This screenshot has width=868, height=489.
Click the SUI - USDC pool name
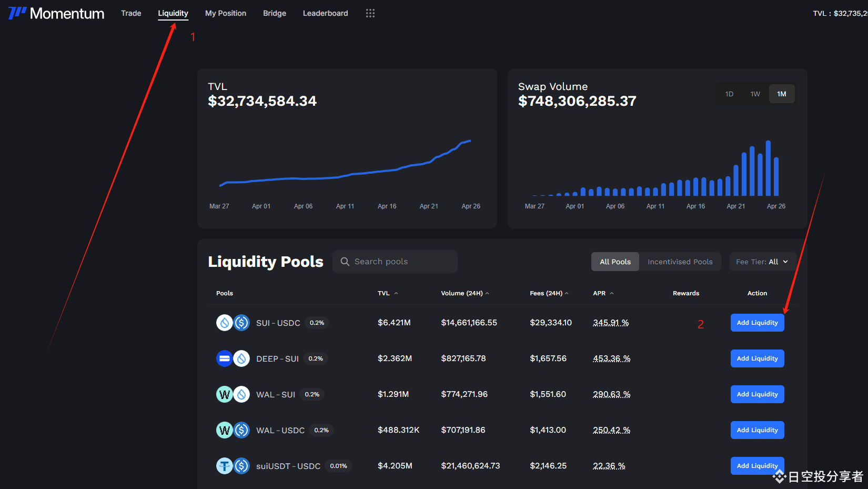pyautogui.click(x=278, y=323)
